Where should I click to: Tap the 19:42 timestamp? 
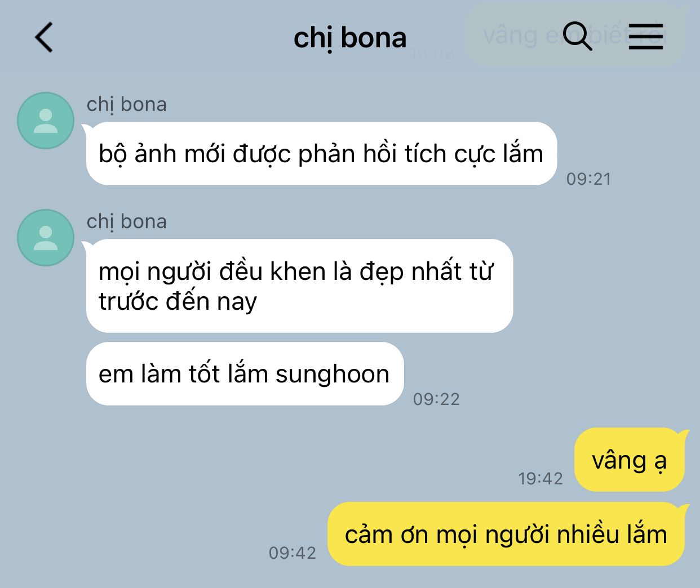540,479
